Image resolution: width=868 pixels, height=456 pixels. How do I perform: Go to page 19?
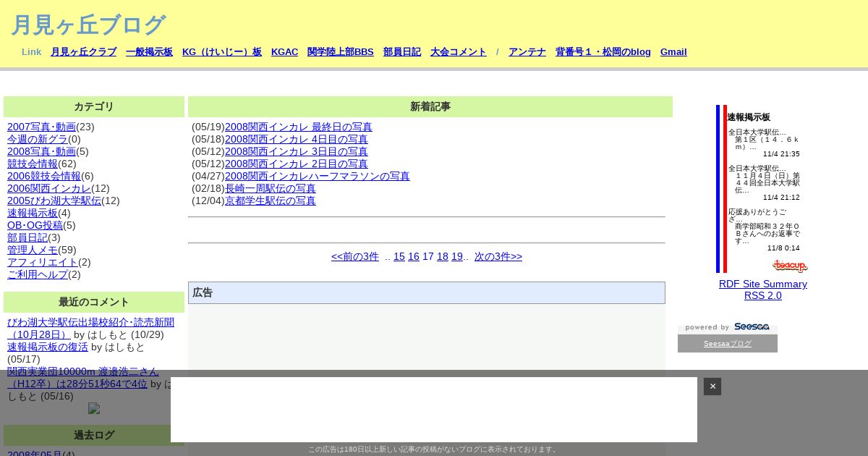point(457,256)
